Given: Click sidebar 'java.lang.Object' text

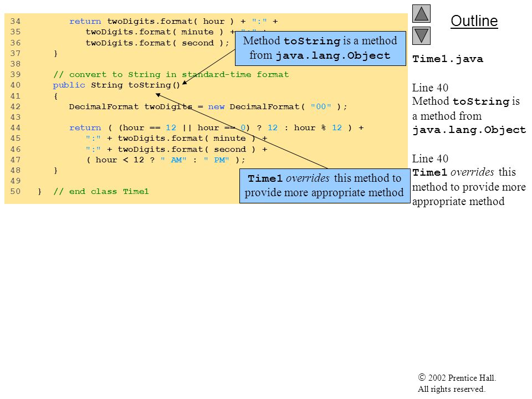Looking at the screenshot, I should click(469, 130).
